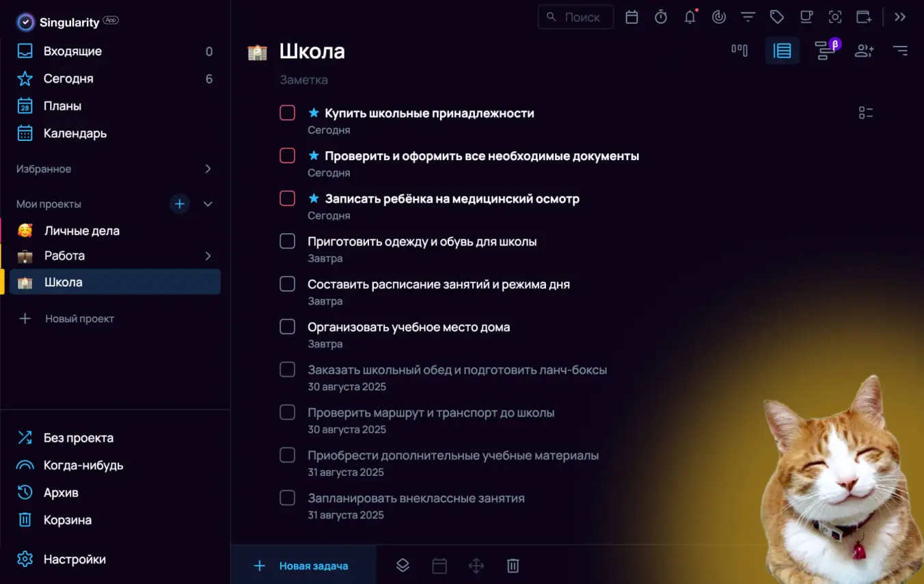Check off Проверить маршрут и транспорт до школы
924x584 pixels.
tap(288, 412)
